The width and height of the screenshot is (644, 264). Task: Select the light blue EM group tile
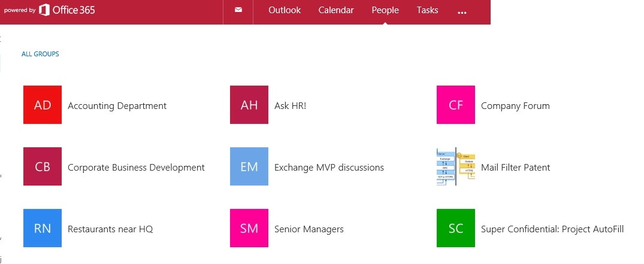coord(249,166)
